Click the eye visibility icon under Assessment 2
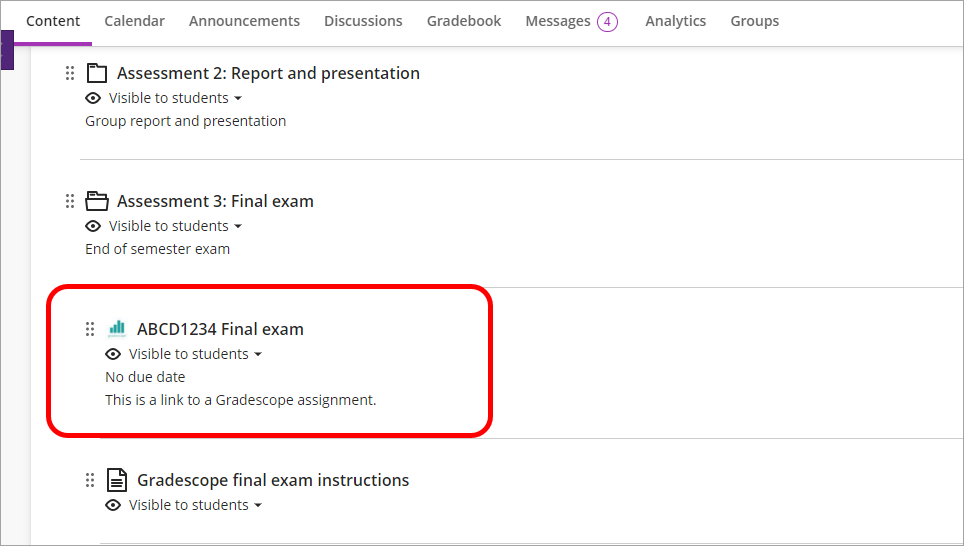The image size is (964, 546). click(x=93, y=98)
